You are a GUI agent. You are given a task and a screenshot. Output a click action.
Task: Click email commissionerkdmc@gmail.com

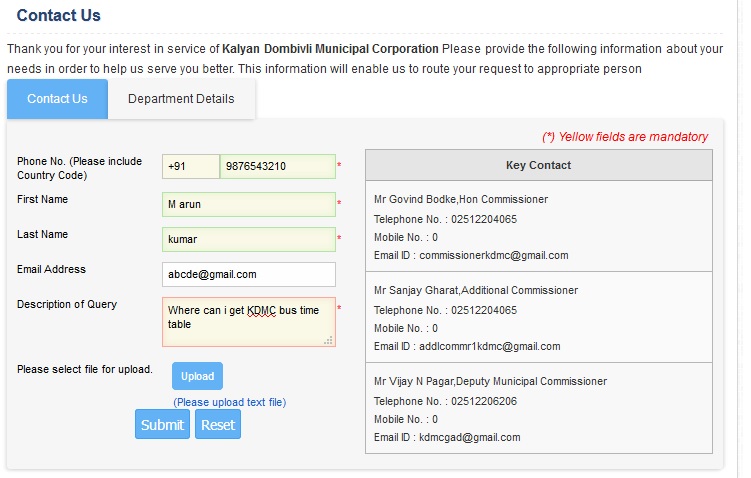[x=494, y=255]
